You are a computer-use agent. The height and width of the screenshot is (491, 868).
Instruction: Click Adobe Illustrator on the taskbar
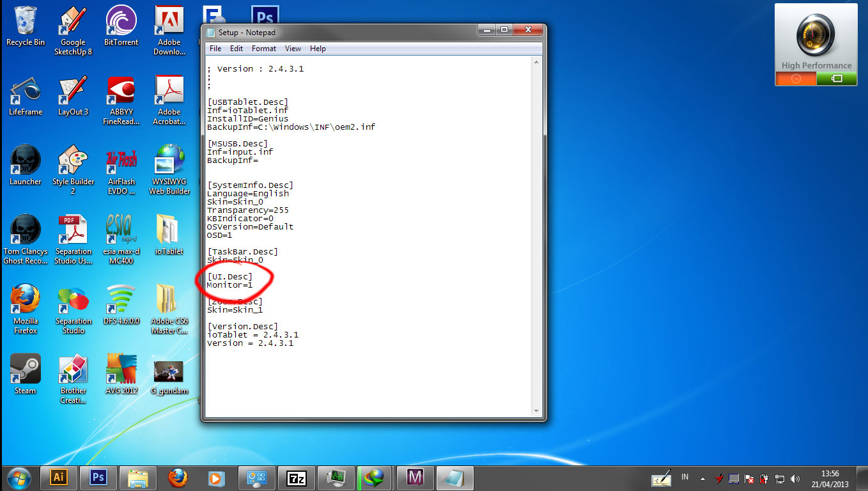pyautogui.click(x=59, y=478)
